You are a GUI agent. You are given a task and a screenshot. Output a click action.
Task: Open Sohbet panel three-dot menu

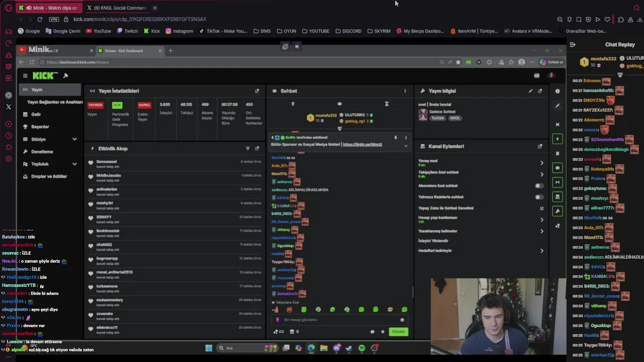point(405,91)
